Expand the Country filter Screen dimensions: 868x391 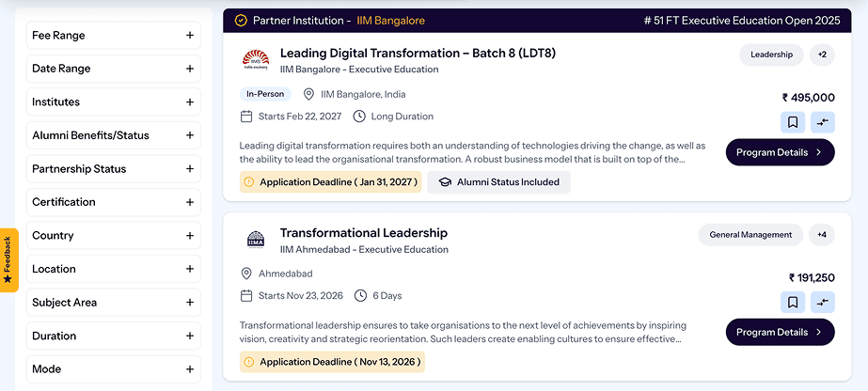(114, 236)
